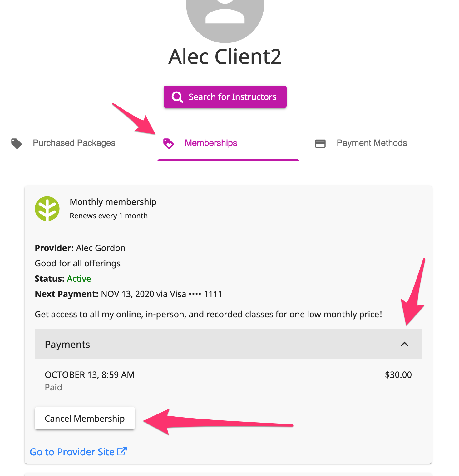Click the Cancel Membership button
Image resolution: width=459 pixels, height=476 pixels.
coord(85,418)
